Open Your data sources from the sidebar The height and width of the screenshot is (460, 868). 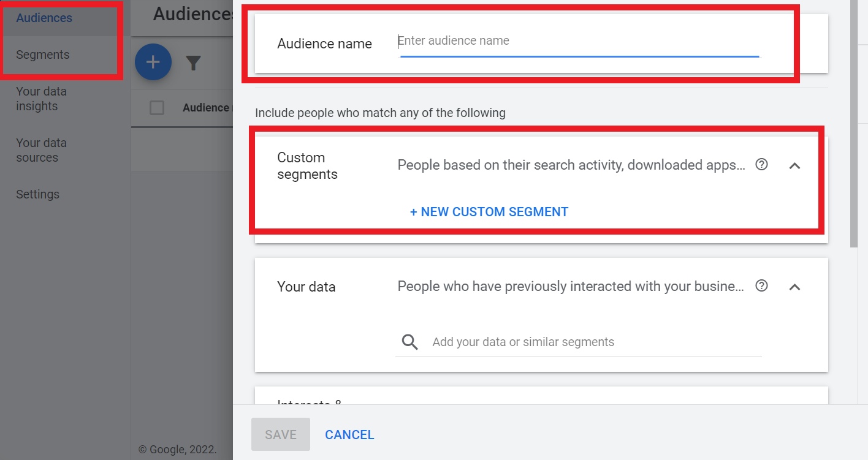[x=41, y=149]
